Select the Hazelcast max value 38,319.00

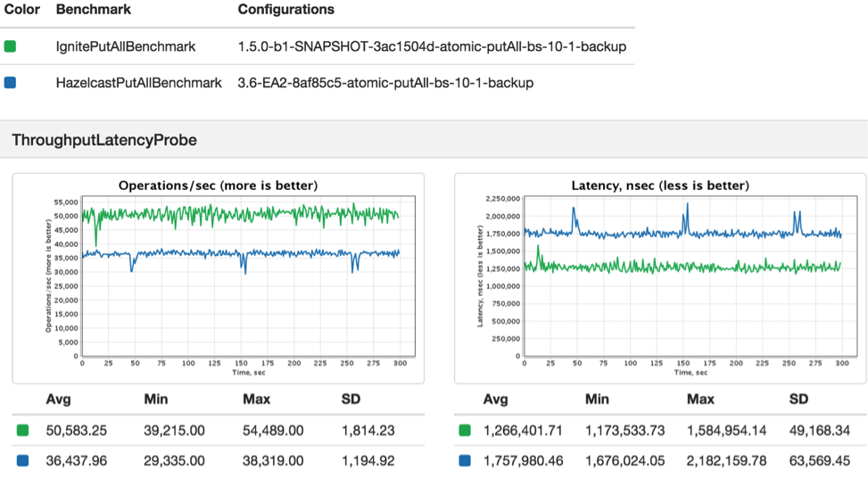pyautogui.click(x=273, y=461)
